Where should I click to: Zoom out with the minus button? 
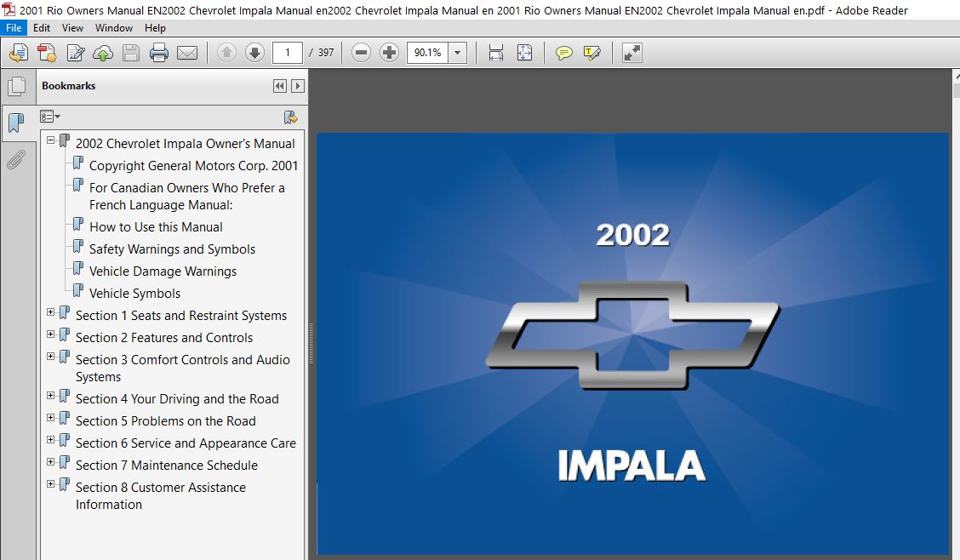click(361, 53)
